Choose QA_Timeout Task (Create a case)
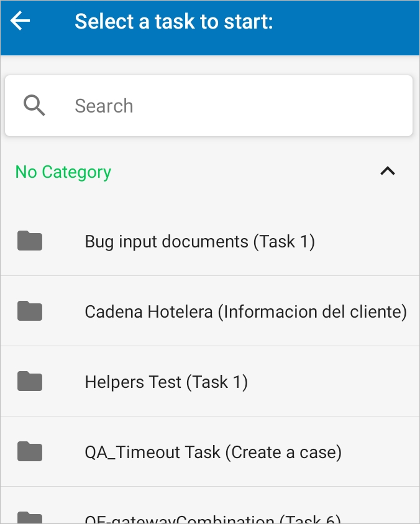The width and height of the screenshot is (420, 524). tap(213, 452)
